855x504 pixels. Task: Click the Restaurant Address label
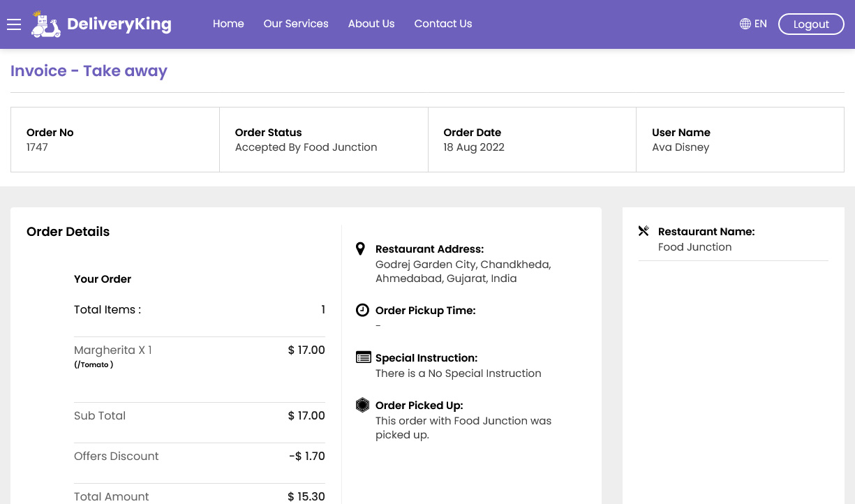pos(429,249)
